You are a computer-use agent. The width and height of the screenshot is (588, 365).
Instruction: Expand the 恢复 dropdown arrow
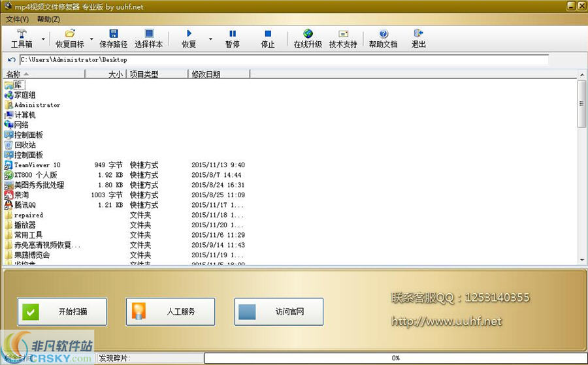tap(210, 39)
